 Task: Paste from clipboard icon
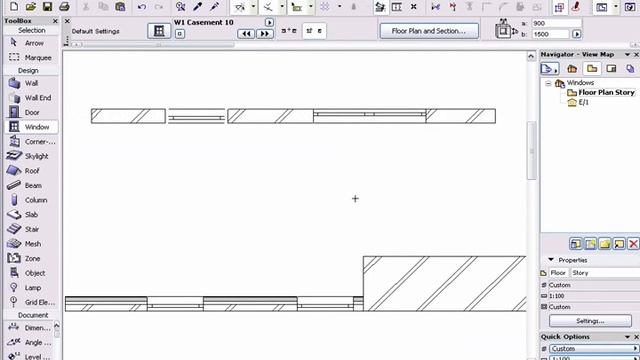click(120, 6)
